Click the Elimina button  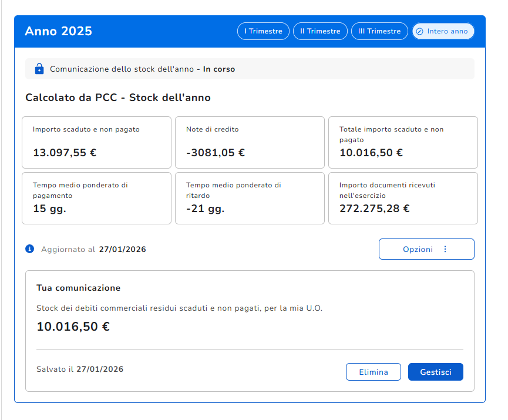pos(374,372)
